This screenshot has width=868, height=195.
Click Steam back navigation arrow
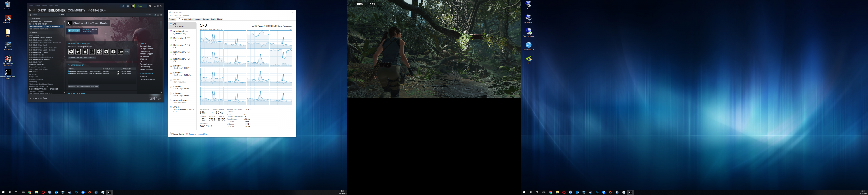[30, 10]
